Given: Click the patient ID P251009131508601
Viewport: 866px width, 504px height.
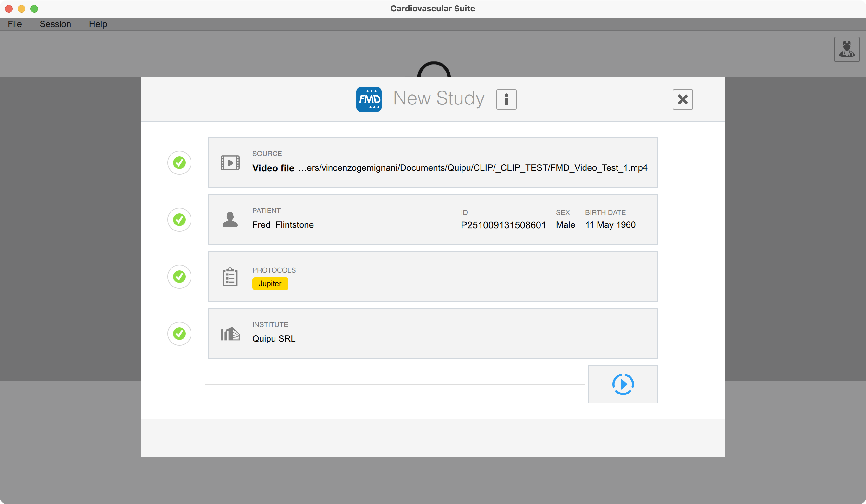Looking at the screenshot, I should (503, 225).
